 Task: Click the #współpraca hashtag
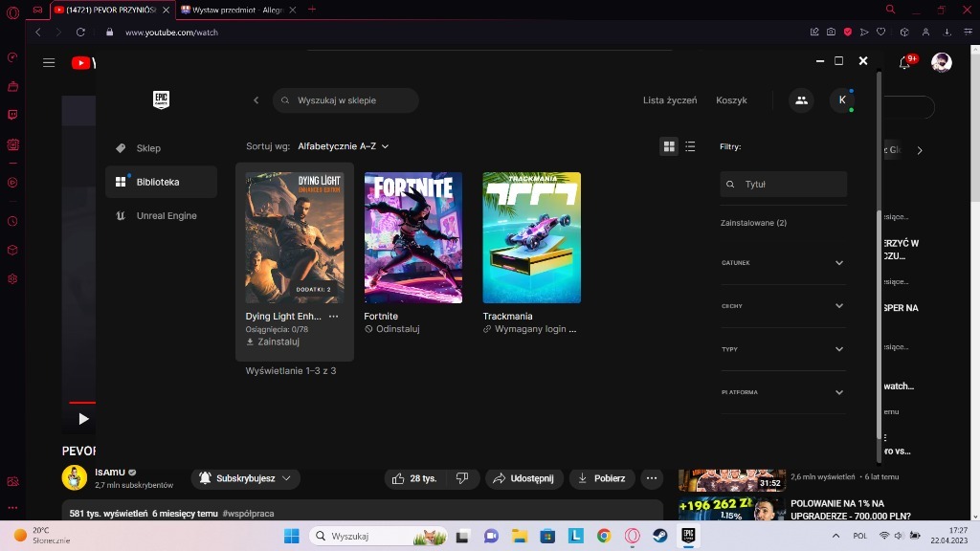248,513
